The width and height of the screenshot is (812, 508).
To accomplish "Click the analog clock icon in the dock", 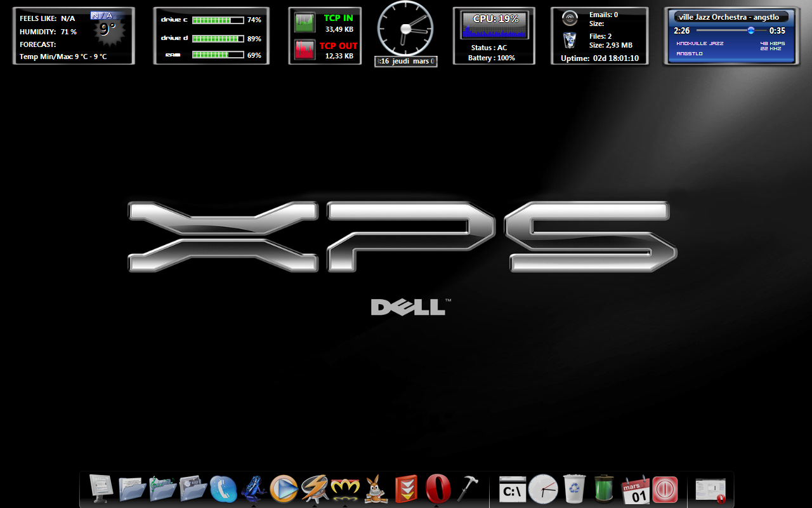I will 543,490.
